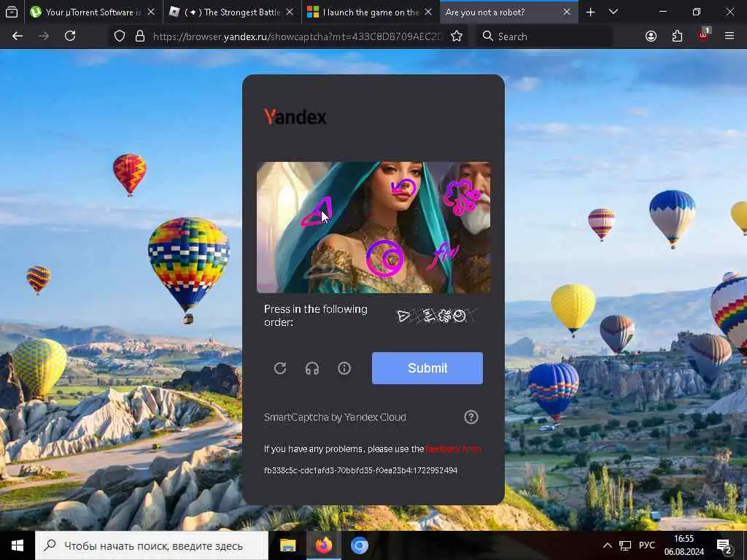This screenshot has height=560, width=747.
Task: Open the Extensions puzzle icon
Action: pos(677,36)
